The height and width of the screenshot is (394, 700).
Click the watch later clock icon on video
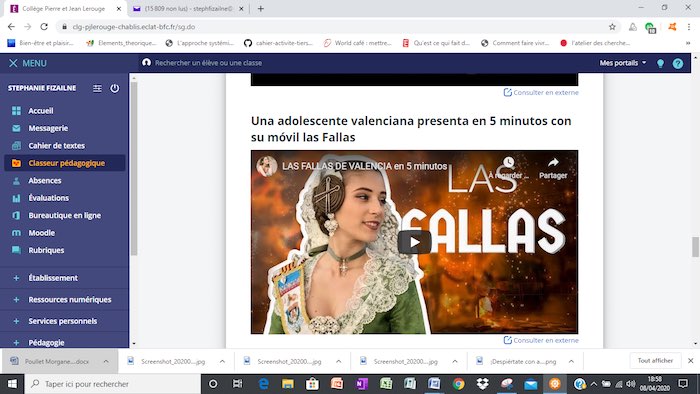pos(508,168)
